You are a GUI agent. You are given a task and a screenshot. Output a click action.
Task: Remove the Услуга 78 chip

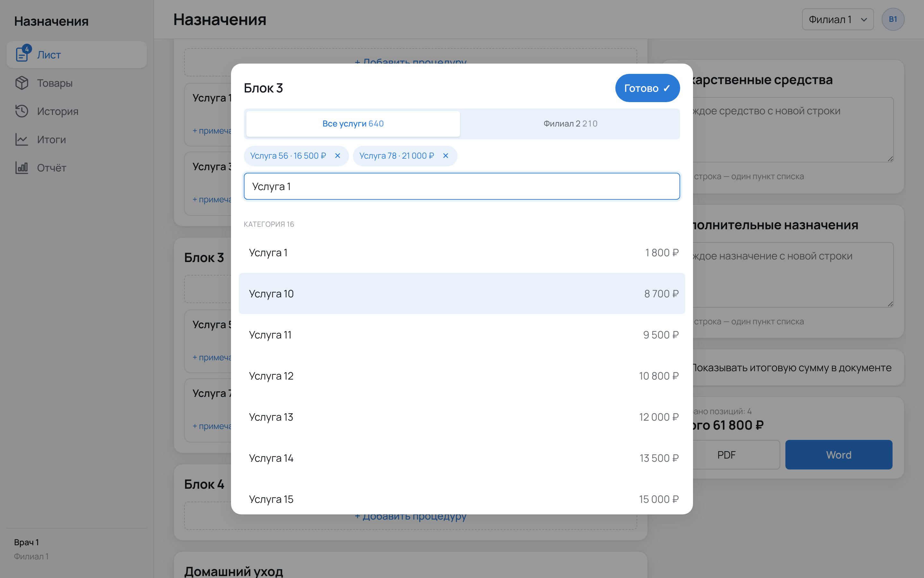446,156
